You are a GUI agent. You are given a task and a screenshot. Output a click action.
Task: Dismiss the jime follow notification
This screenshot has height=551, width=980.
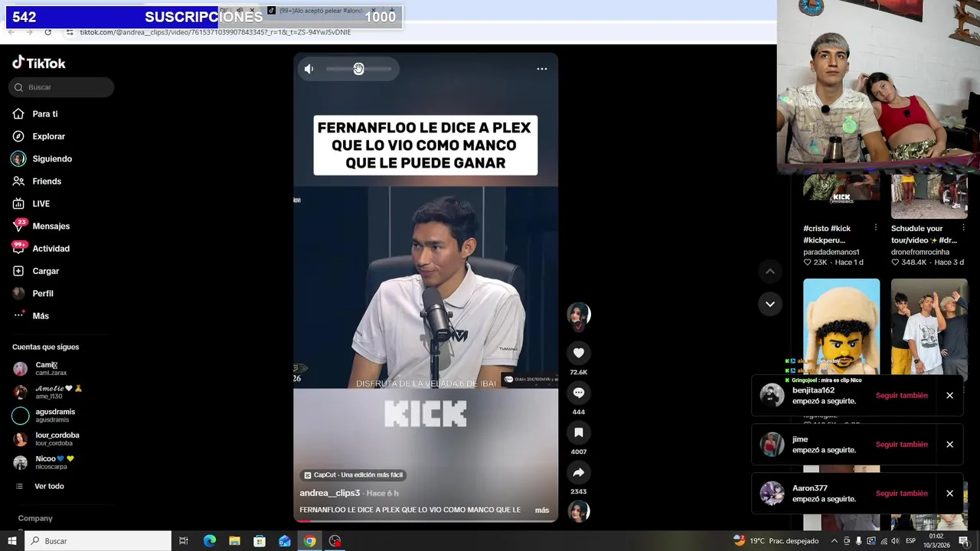pyautogui.click(x=949, y=445)
